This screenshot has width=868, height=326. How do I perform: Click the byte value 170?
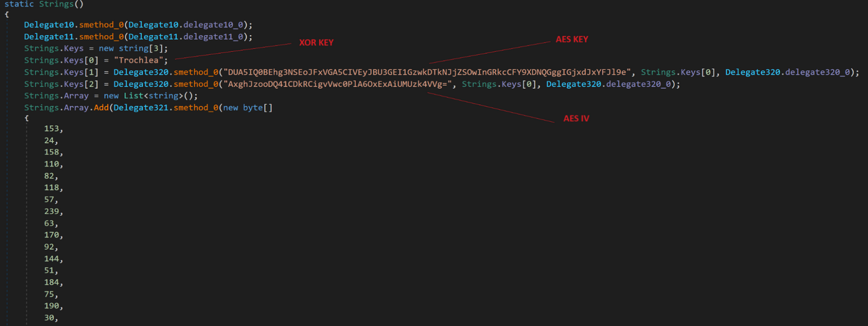(53, 235)
